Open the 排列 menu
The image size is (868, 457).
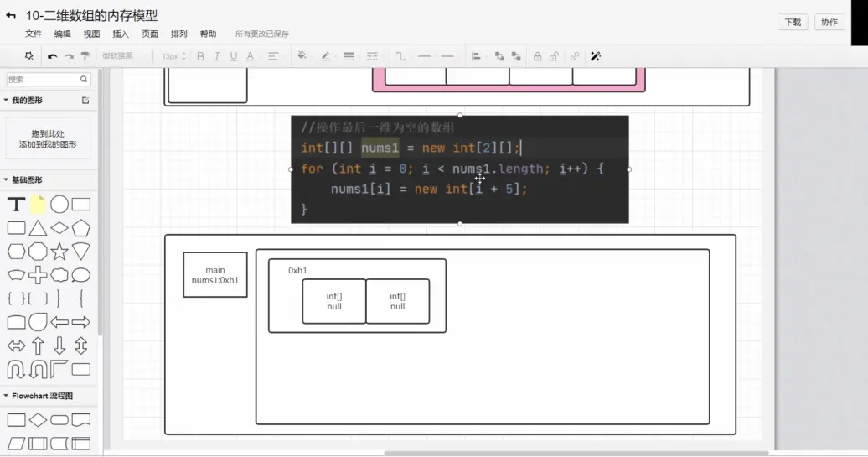click(x=178, y=34)
